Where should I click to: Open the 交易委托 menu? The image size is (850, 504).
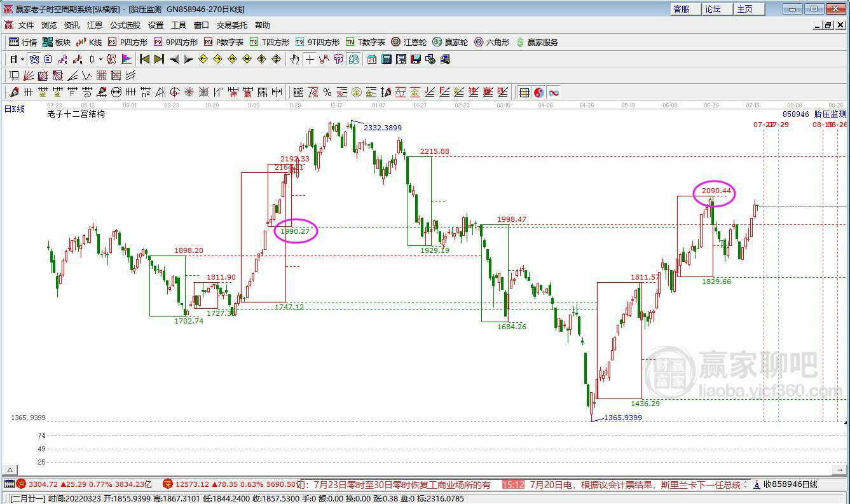[232, 25]
